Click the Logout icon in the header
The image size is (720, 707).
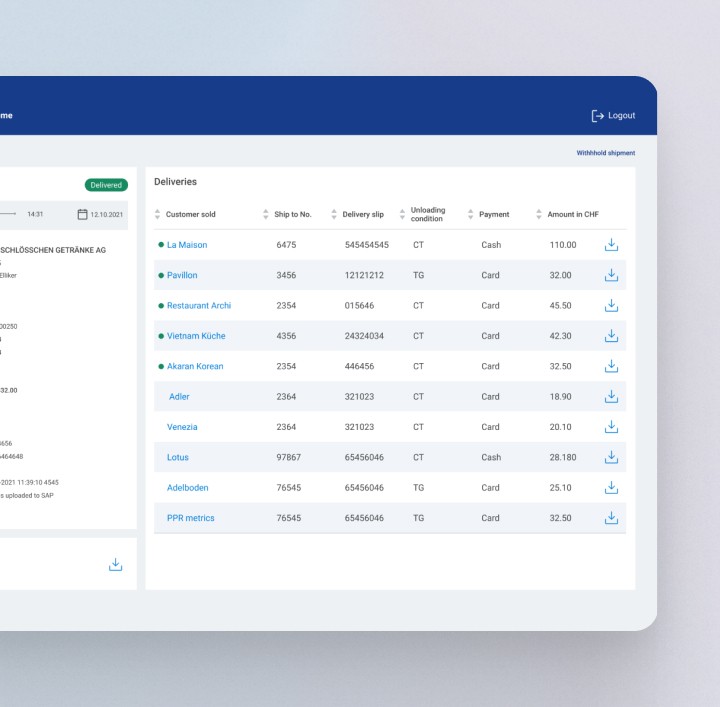[597, 116]
